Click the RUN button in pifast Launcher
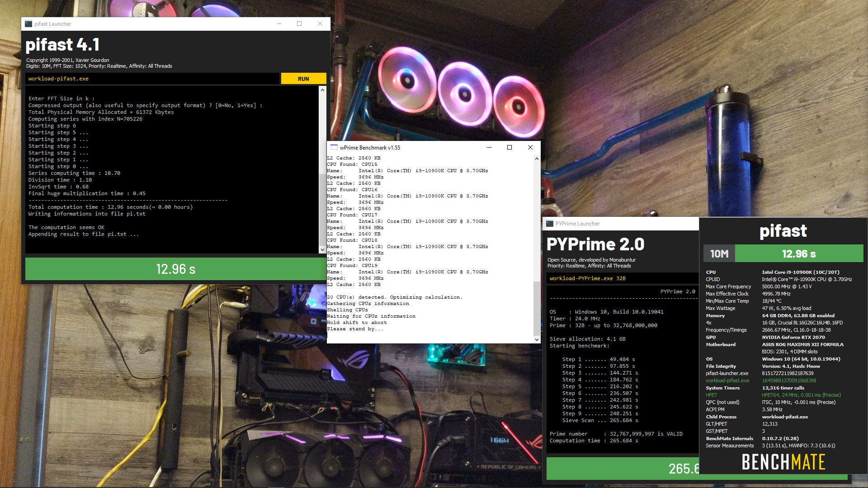Screen dimensions: 868x488 [x=303, y=79]
